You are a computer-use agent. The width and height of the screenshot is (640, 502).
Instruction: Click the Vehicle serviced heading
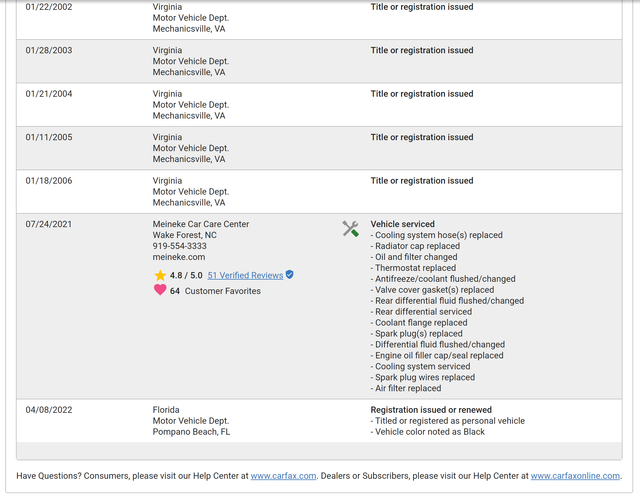coord(402,224)
